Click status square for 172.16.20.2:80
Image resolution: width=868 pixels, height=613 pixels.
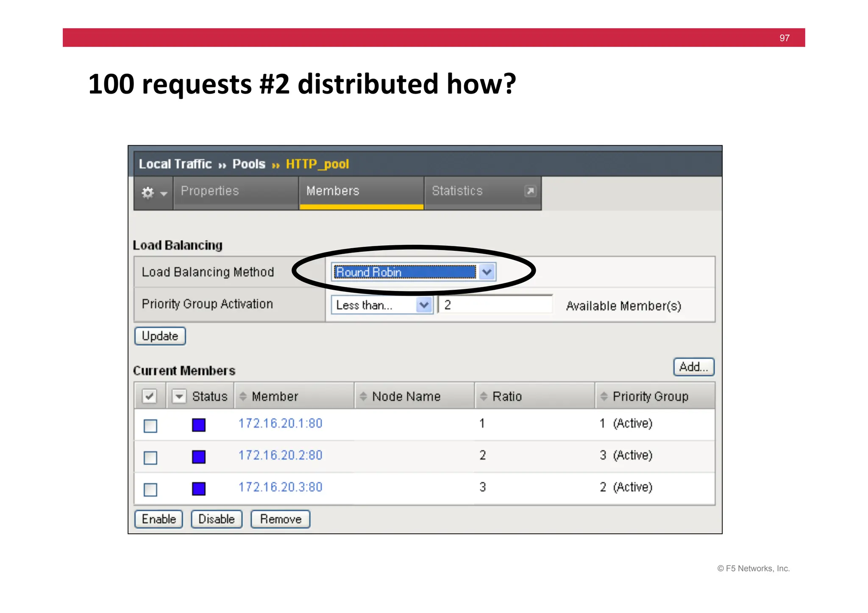coord(199,457)
